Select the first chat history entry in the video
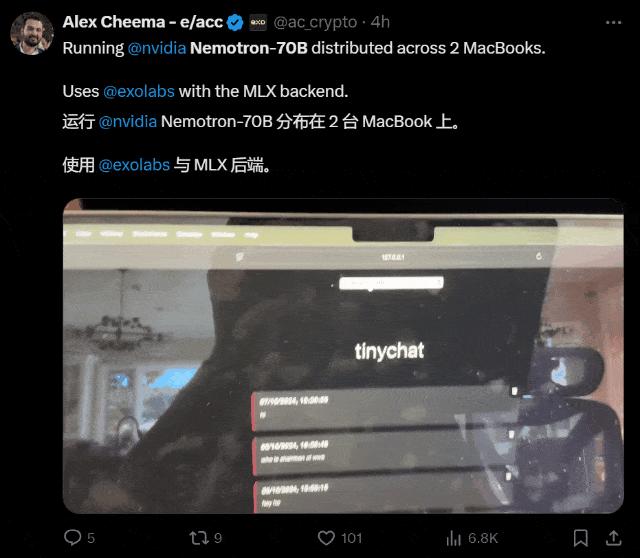This screenshot has width=640, height=558. coord(384,409)
